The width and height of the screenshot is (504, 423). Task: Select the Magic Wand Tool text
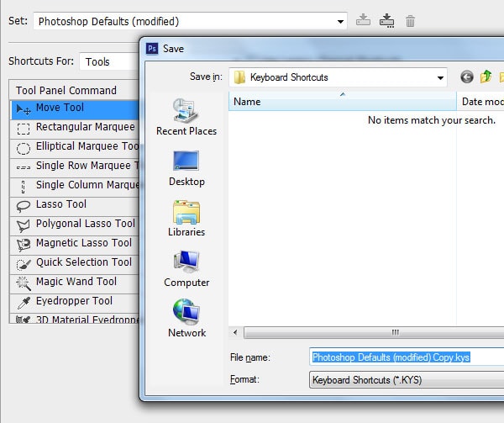tap(76, 281)
